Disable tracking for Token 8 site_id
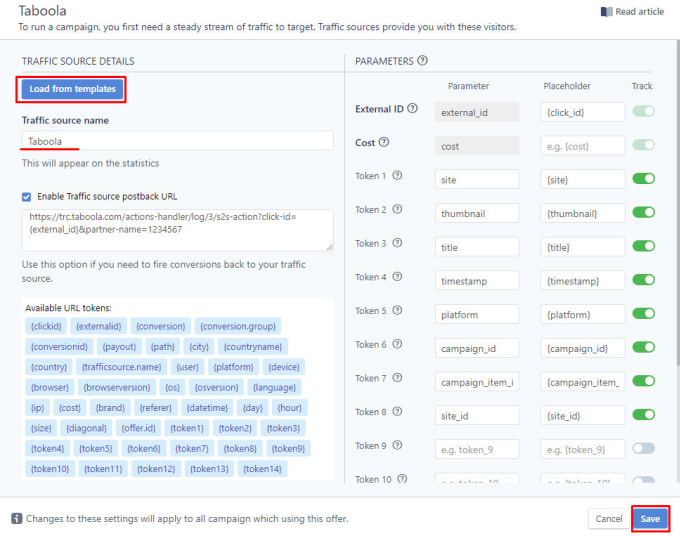Screen dimensions: 680x536 (x=644, y=415)
